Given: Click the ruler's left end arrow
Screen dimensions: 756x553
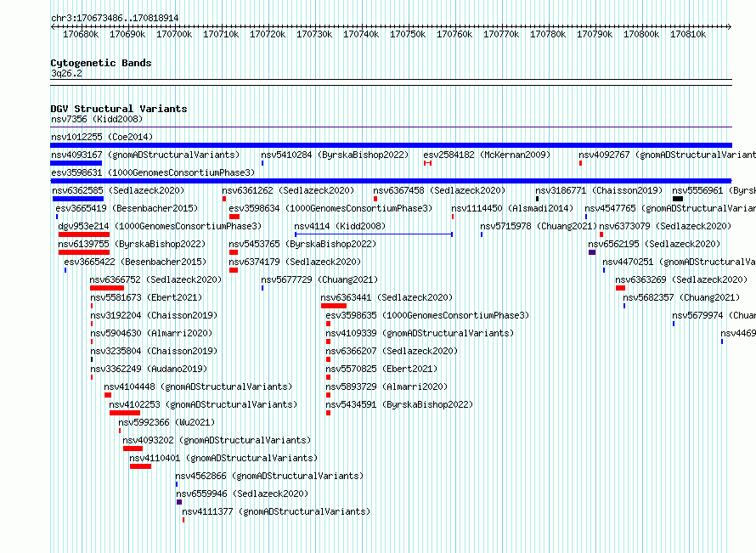Looking at the screenshot, I should click(53, 27).
